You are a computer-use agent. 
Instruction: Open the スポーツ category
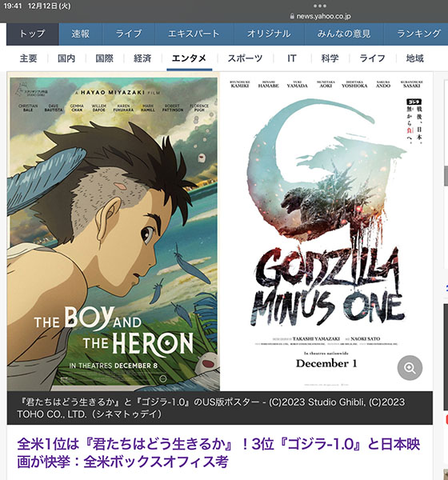coord(245,58)
